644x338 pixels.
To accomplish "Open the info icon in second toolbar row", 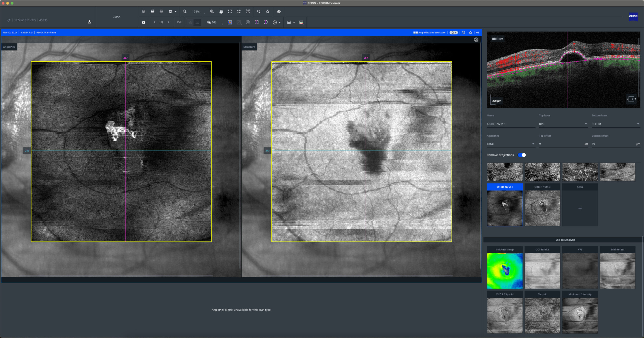I will (143, 22).
